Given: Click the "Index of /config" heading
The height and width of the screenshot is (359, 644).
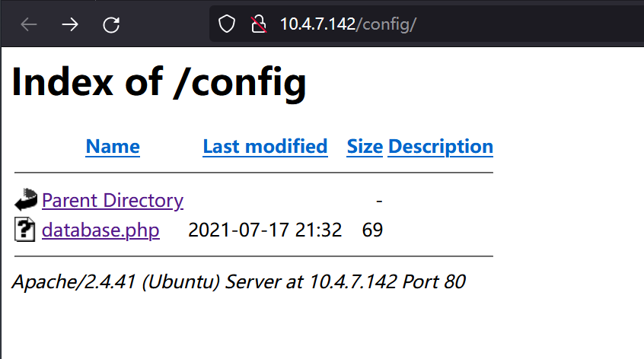Looking at the screenshot, I should [159, 82].
